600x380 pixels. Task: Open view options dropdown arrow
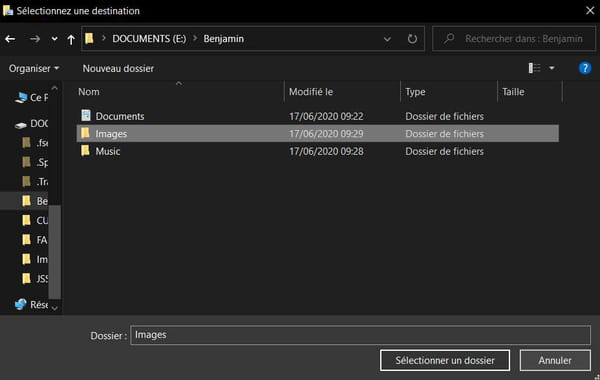552,68
